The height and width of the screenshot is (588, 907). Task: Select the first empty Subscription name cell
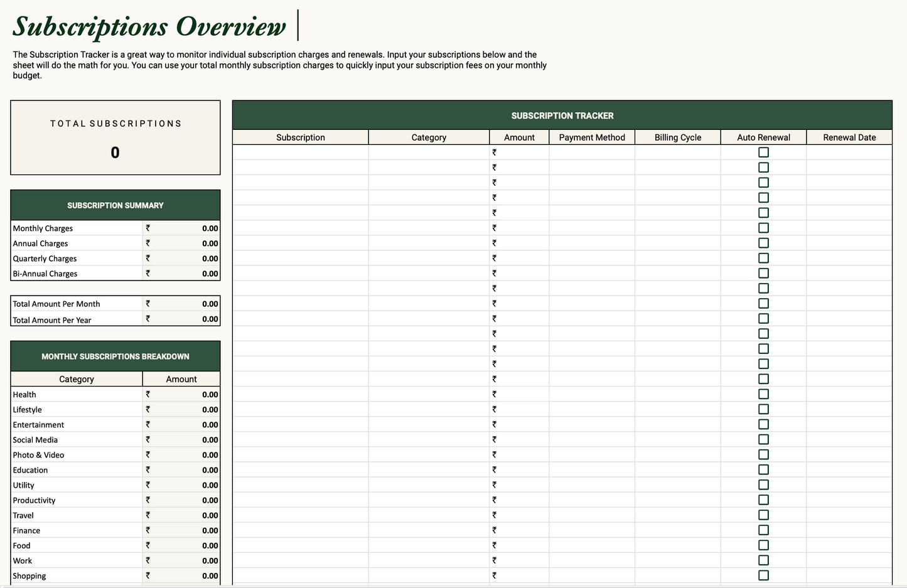[x=300, y=152]
